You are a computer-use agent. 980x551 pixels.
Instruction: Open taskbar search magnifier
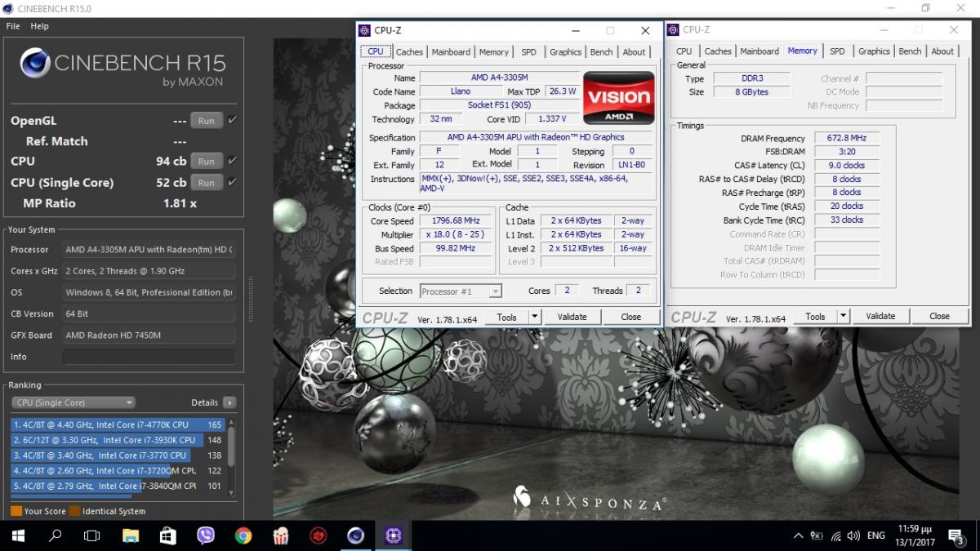[x=56, y=536]
